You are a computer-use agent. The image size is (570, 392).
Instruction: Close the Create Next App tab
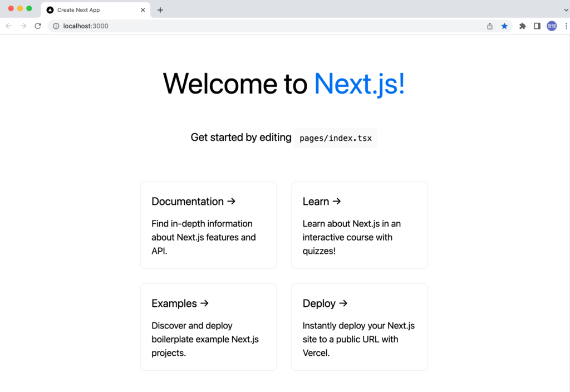point(143,9)
